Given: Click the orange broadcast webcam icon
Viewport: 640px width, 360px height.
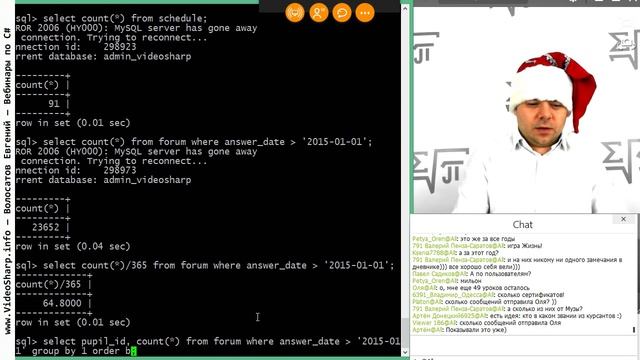Looking at the screenshot, I should 295,13.
